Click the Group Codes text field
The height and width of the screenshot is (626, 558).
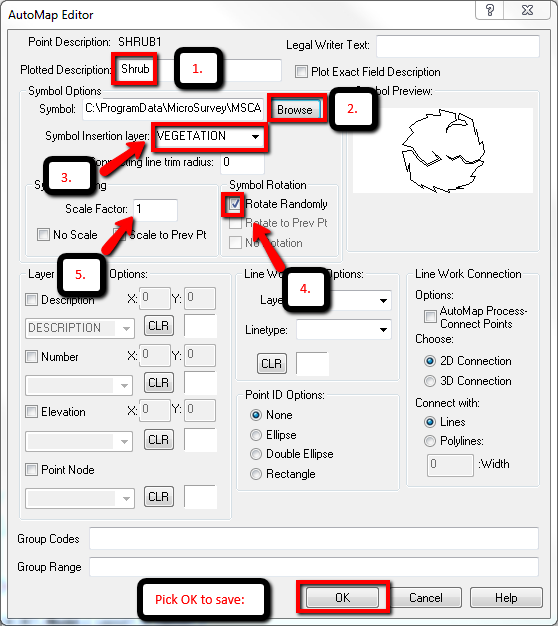(x=314, y=538)
